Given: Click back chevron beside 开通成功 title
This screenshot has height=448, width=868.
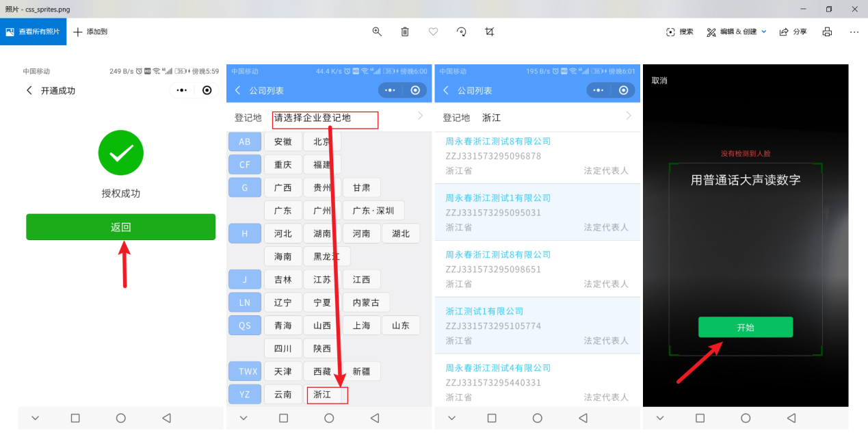Looking at the screenshot, I should click(x=29, y=90).
